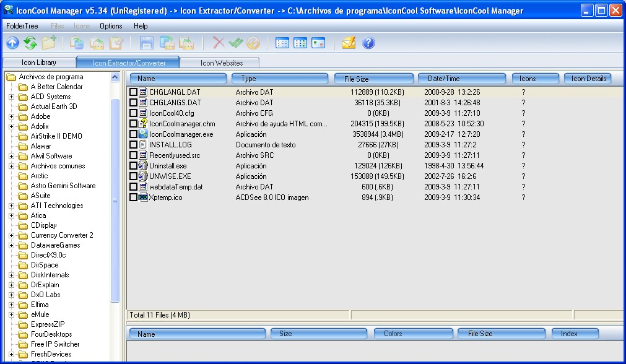This screenshot has height=364, width=626.
Task: Click the folder icon beside A Better Calendar
Action: pos(23,87)
